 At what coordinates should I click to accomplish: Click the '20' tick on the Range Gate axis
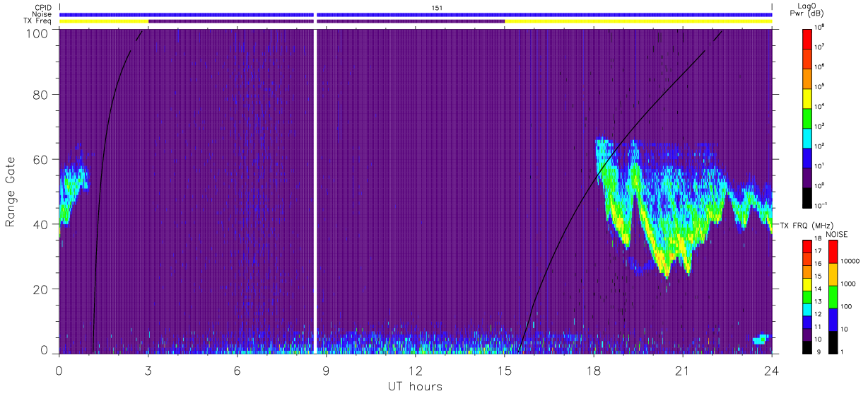coord(39,289)
